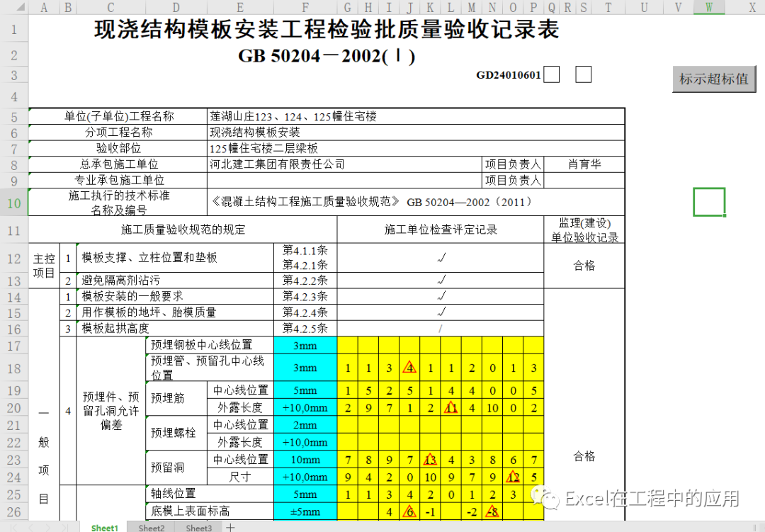The image size is (765, 532).
Task: Select cell with 莲湖山庄123、124、125幢住宅楼
Action: click(416, 116)
